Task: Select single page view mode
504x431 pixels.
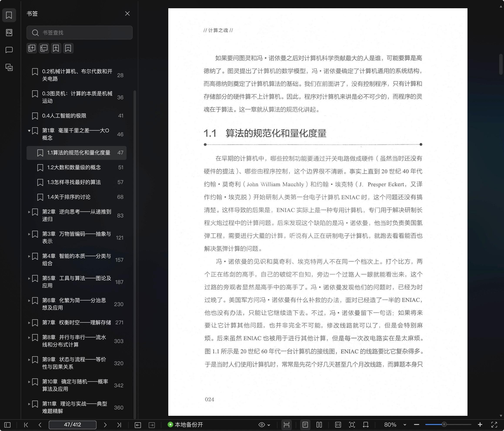Action: point(305,425)
